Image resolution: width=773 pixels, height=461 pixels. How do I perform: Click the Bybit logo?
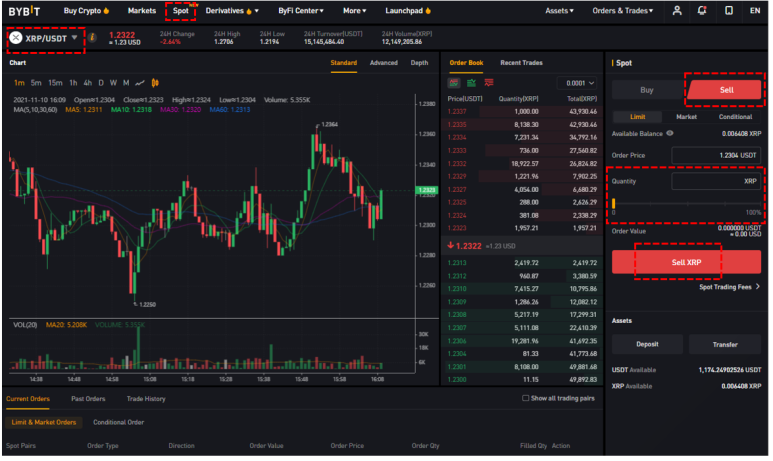24,11
